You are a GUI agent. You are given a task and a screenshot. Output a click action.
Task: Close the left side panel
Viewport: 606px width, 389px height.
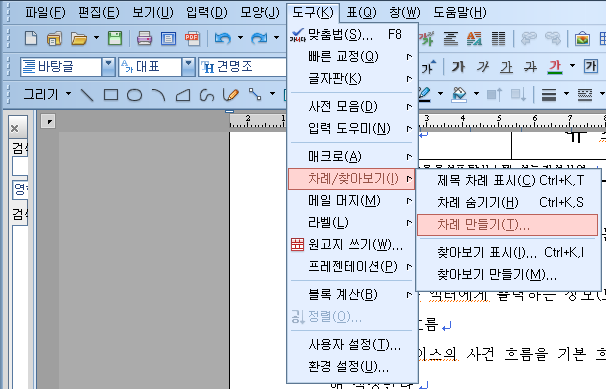pyautogui.click(x=15, y=128)
